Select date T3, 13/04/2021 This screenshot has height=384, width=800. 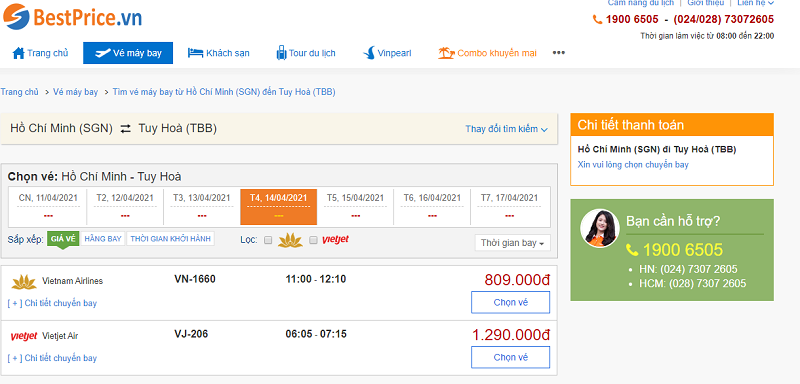(x=202, y=207)
